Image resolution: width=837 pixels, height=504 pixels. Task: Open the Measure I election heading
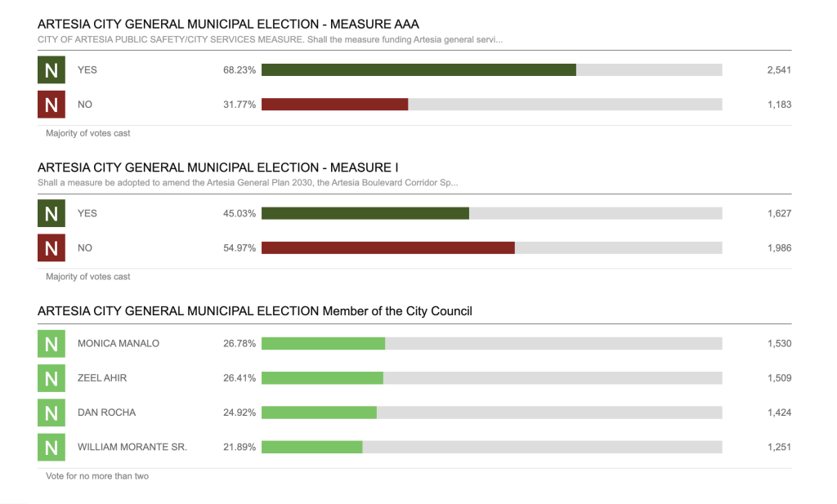click(x=217, y=167)
